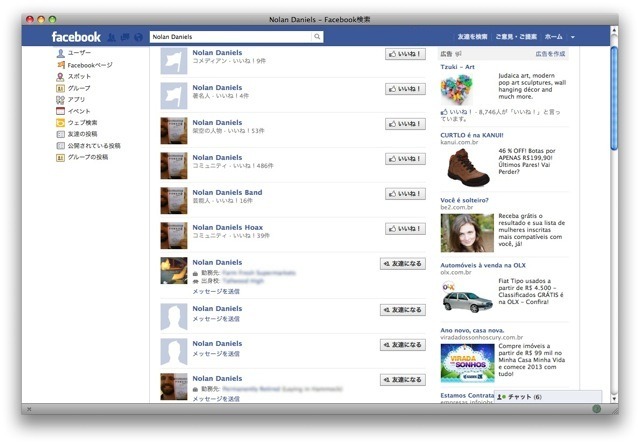Screen dimensions: 640x444
Task: Open Automóveis à venda na OLX ad
Action: [x=483, y=265]
